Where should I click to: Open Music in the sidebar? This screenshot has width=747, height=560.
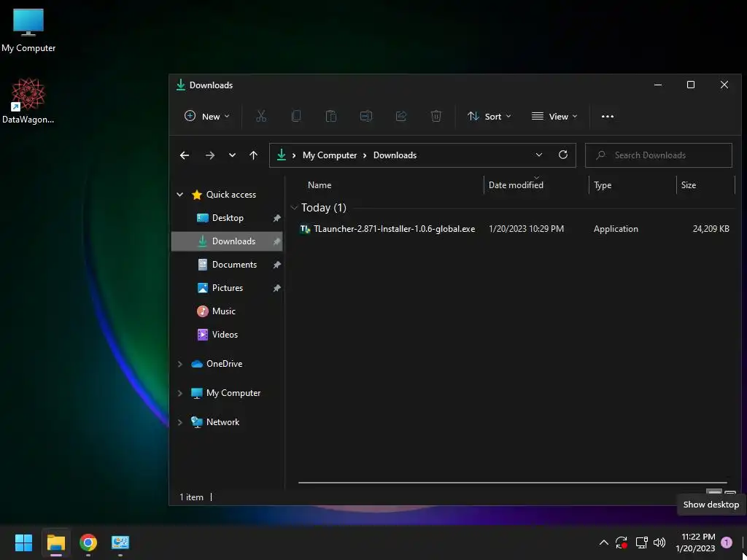pyautogui.click(x=223, y=311)
